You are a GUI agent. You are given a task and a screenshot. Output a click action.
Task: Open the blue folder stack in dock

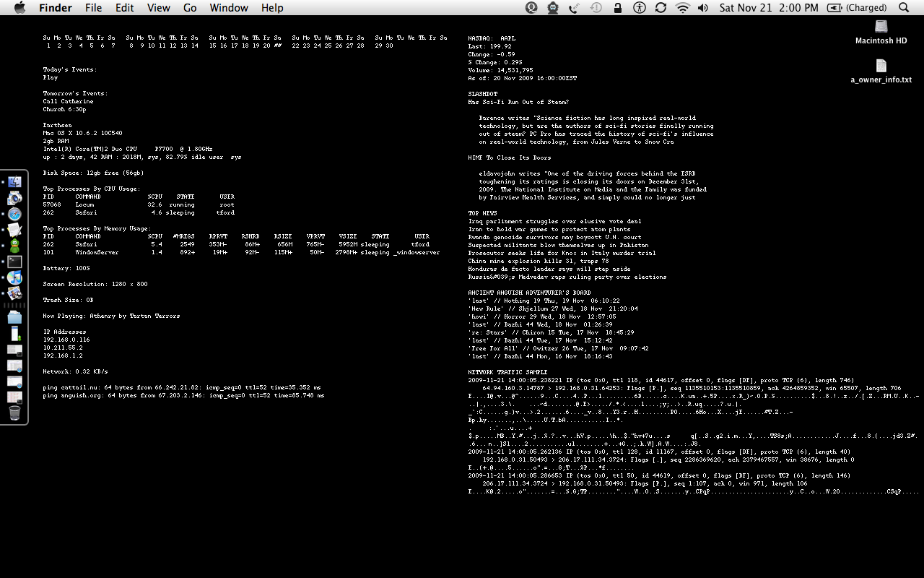(14, 317)
